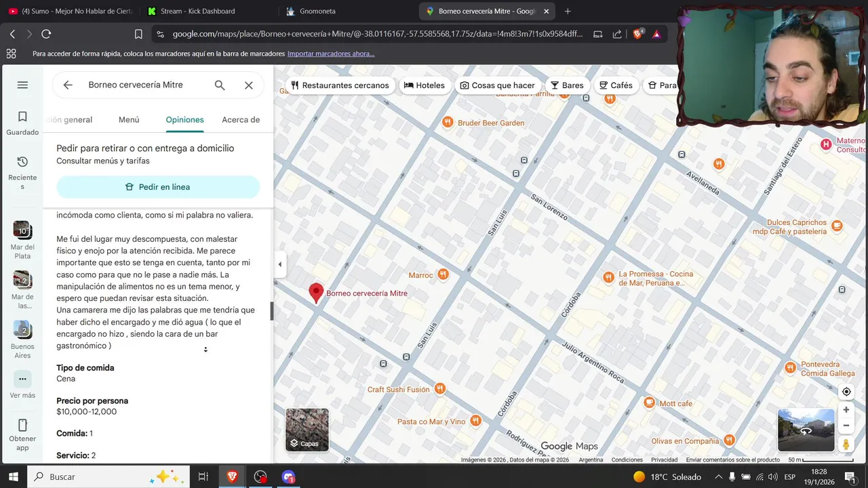The width and height of the screenshot is (868, 488).
Task: Open the Mar del Plata recent thumbnail
Action: (22, 230)
